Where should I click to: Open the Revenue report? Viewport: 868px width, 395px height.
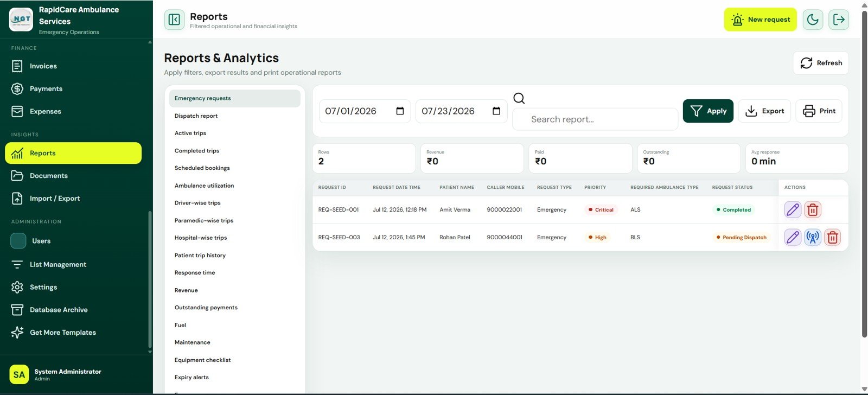coord(234,290)
